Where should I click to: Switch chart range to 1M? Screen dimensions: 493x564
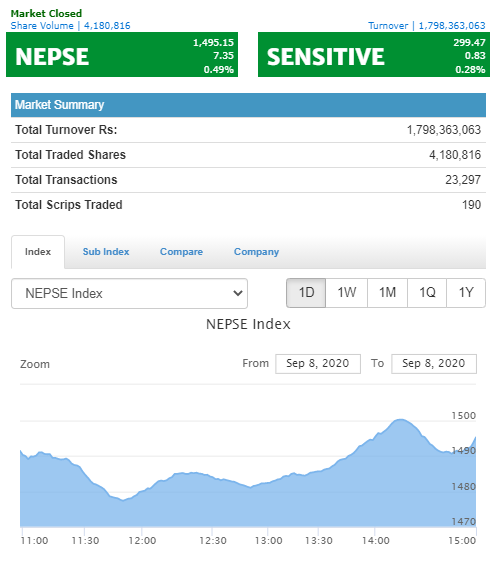pos(387,293)
